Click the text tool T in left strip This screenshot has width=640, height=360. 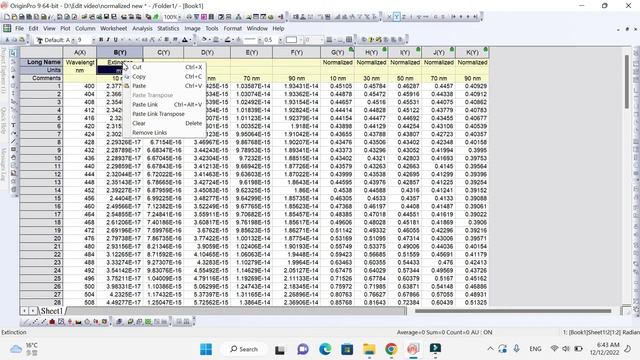pyautogui.click(x=13, y=125)
